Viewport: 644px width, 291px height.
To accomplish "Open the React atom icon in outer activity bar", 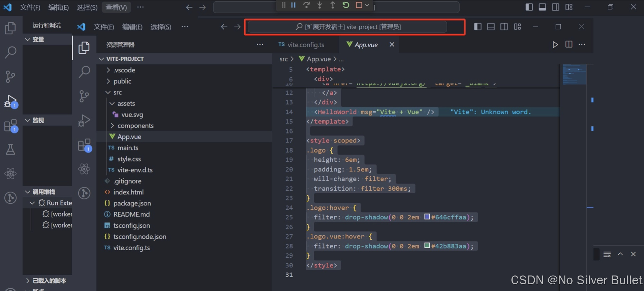I will click(x=10, y=174).
